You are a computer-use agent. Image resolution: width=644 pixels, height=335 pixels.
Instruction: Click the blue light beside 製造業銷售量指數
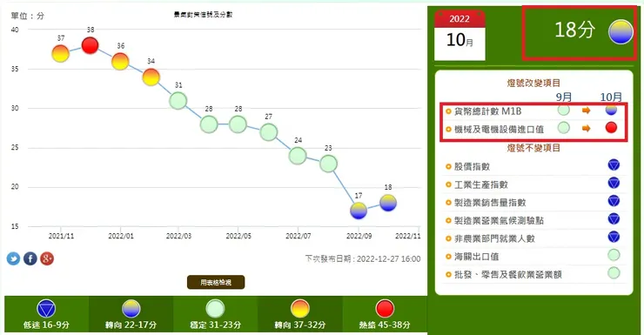pos(614,201)
